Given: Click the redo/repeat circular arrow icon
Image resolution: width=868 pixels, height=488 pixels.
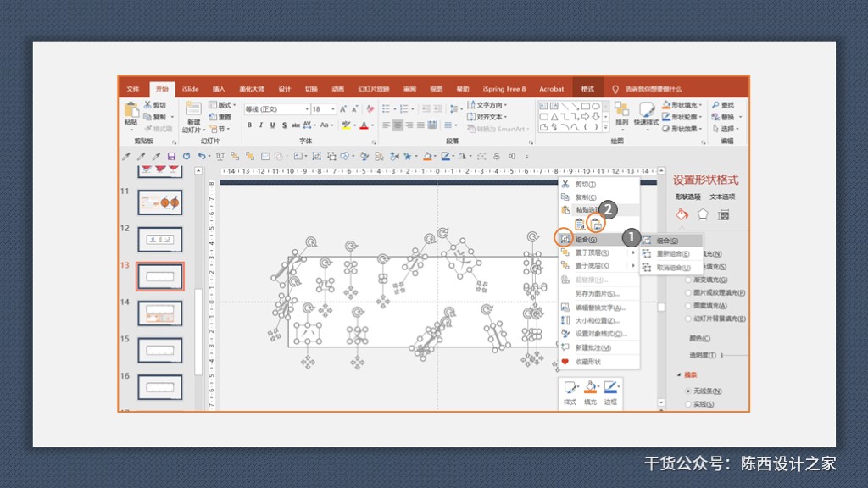Looking at the screenshot, I should tap(186, 157).
